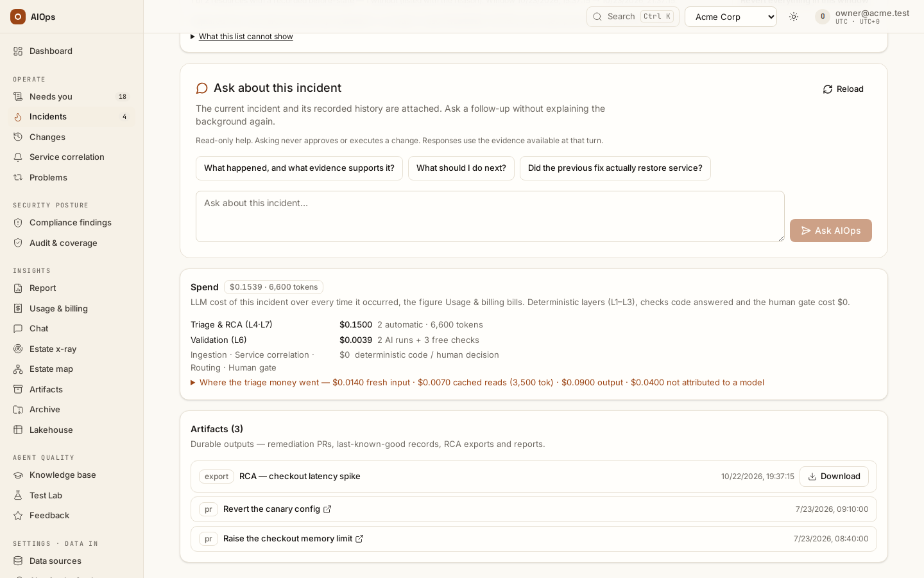Click the Changes history icon

pyautogui.click(x=18, y=137)
